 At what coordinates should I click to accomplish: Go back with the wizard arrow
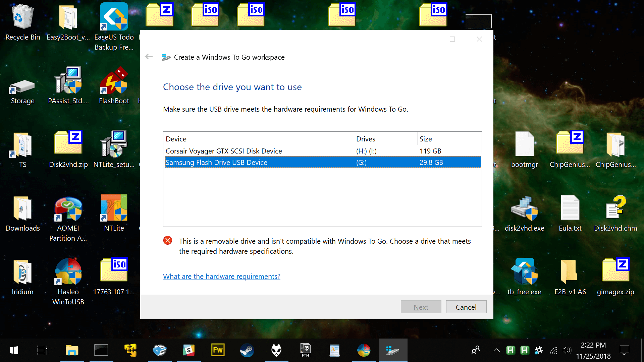click(x=149, y=57)
